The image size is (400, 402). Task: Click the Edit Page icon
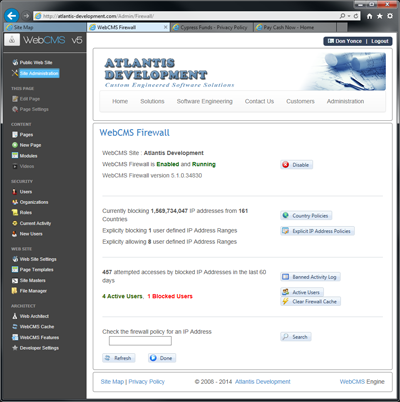15,99
